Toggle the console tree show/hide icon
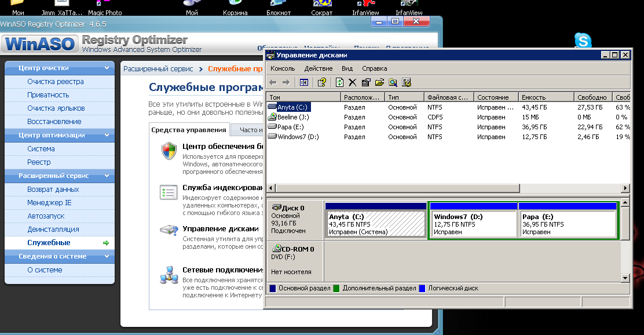Image resolution: width=644 pixels, height=335 pixels. click(304, 83)
